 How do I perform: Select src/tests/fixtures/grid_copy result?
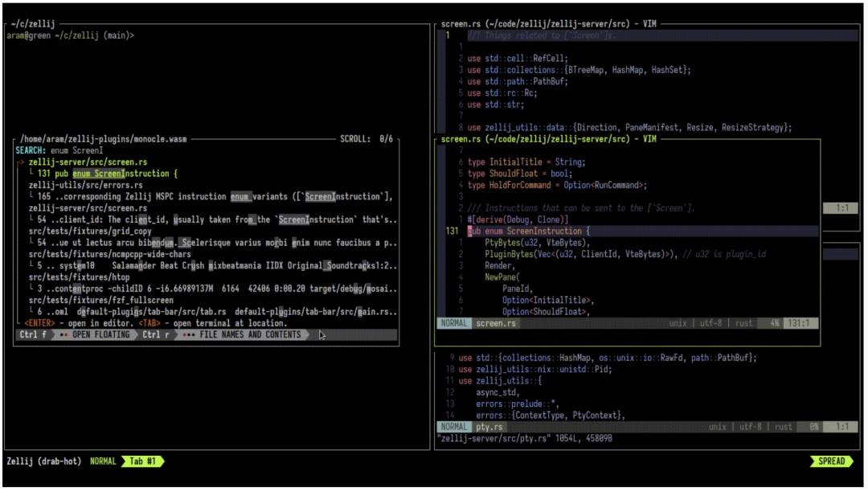[x=90, y=232]
